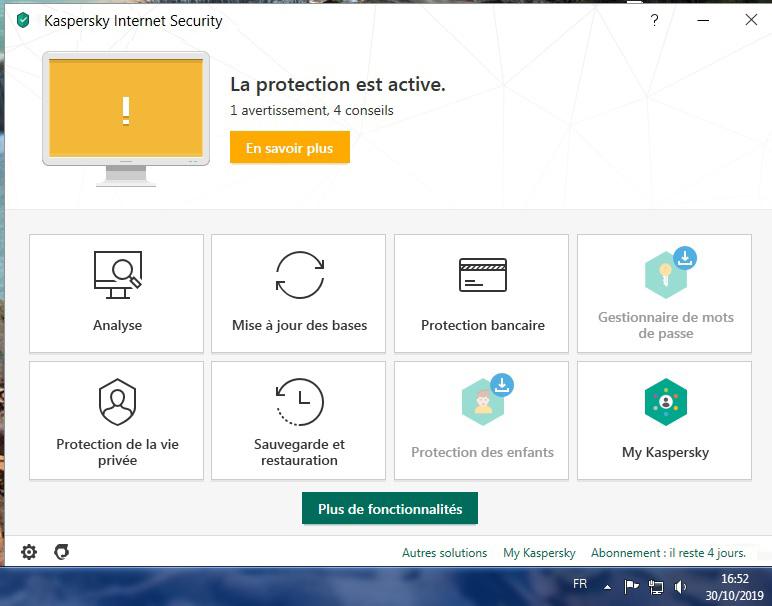Close the Kaspersky Internet Security window
The image size is (772, 606).
pos(751,20)
